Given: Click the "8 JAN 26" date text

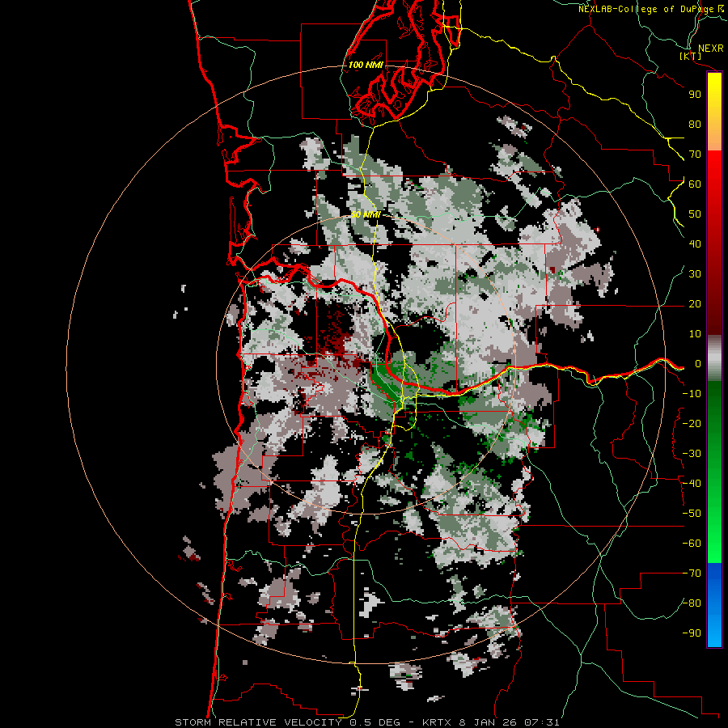Looking at the screenshot, I should [x=489, y=722].
